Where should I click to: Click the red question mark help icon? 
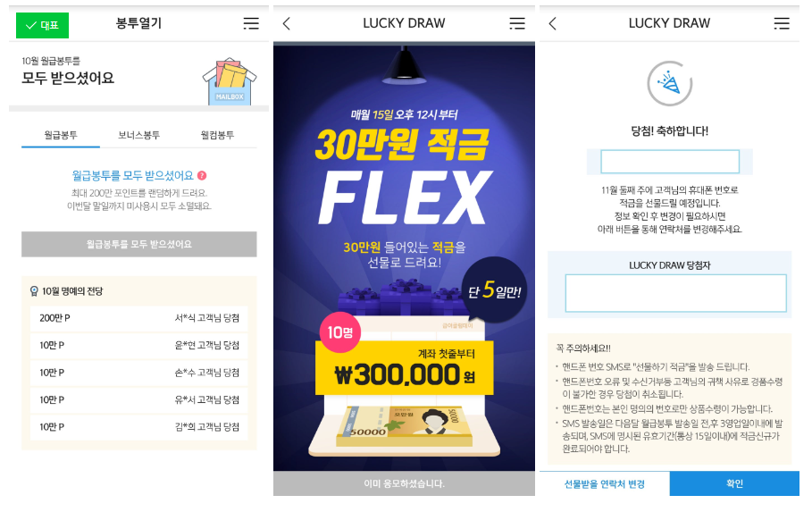202,176
